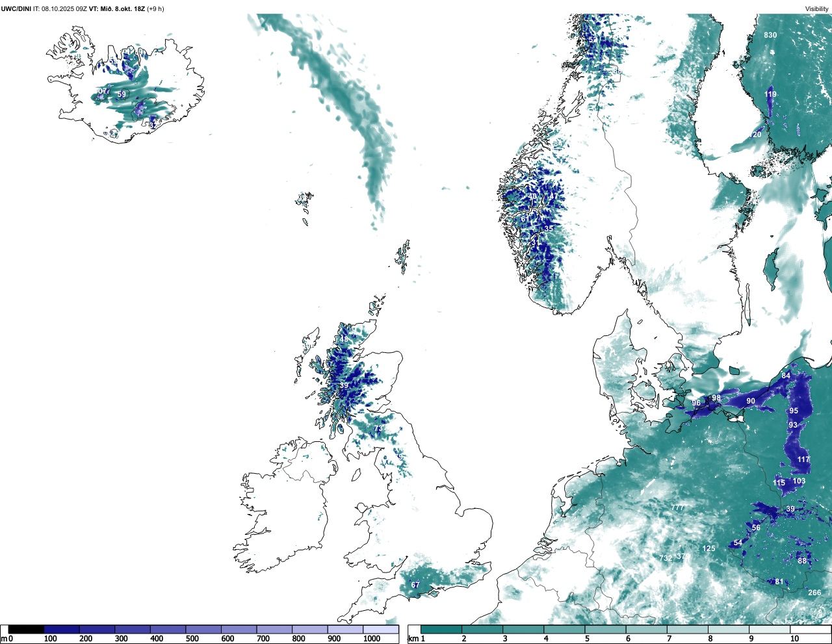The height and width of the screenshot is (644, 832).
Task: Click the '84' visibility value
Action: [x=786, y=376]
